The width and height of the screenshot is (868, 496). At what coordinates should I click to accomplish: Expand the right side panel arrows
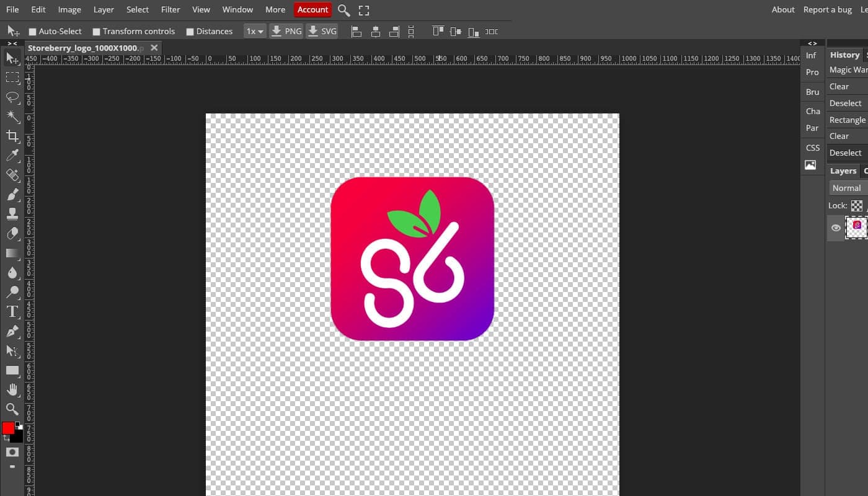pos(812,43)
